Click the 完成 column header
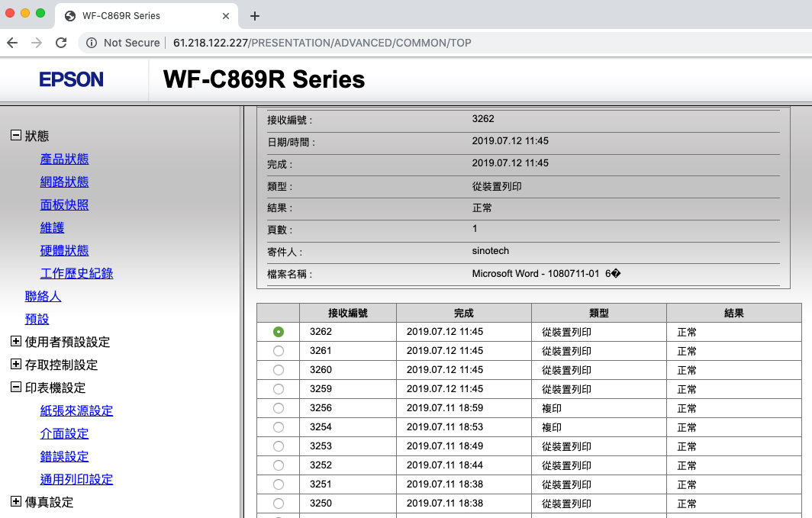812x518 pixels. 464,313
